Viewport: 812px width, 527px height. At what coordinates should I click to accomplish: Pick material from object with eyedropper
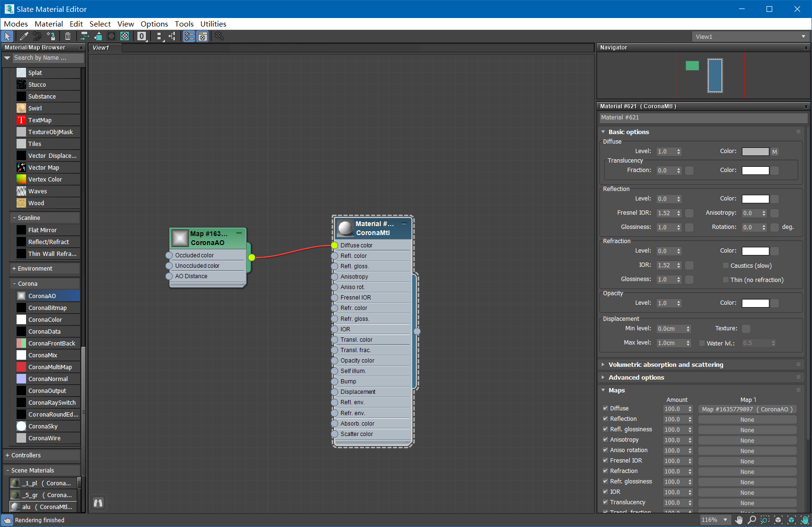pos(24,36)
